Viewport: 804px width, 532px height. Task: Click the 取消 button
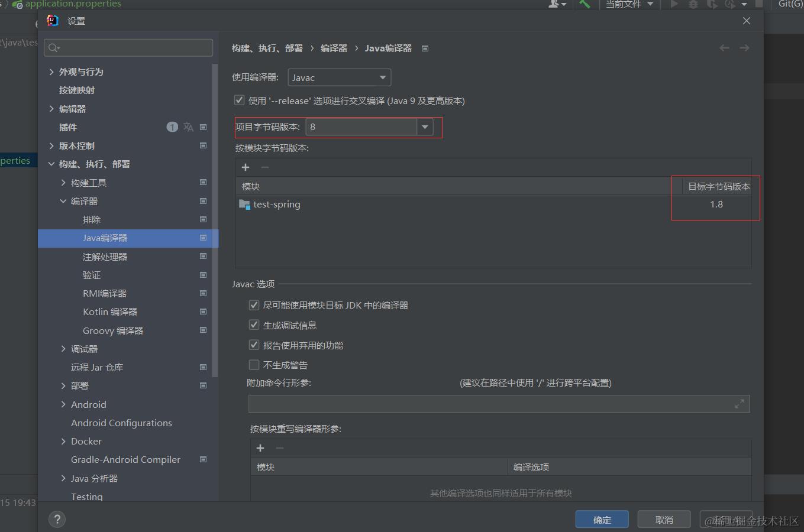point(664,520)
